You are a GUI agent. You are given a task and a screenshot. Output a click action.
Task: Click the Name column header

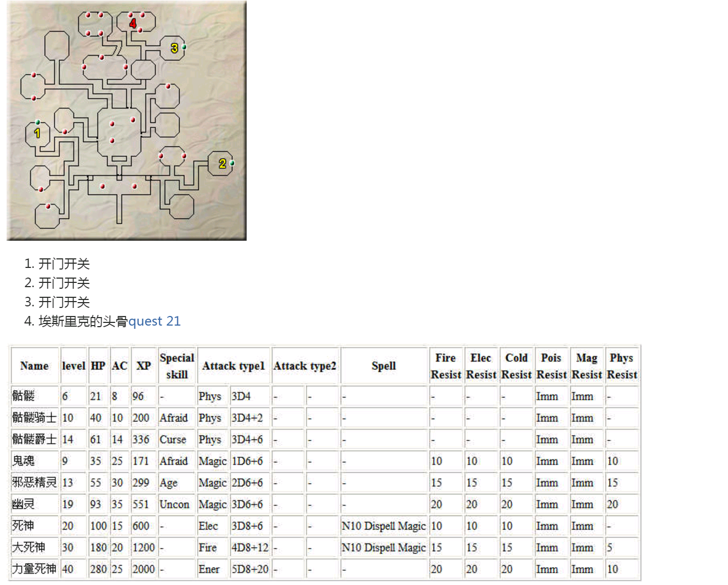click(34, 366)
